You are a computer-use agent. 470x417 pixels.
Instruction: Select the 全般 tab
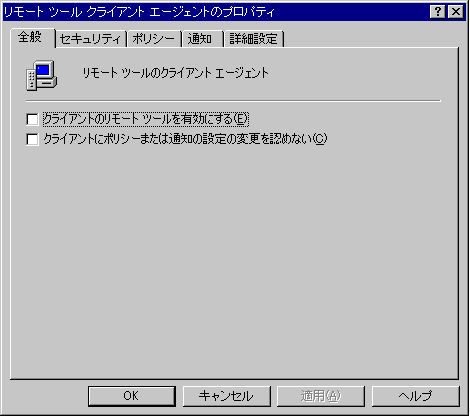(x=32, y=37)
